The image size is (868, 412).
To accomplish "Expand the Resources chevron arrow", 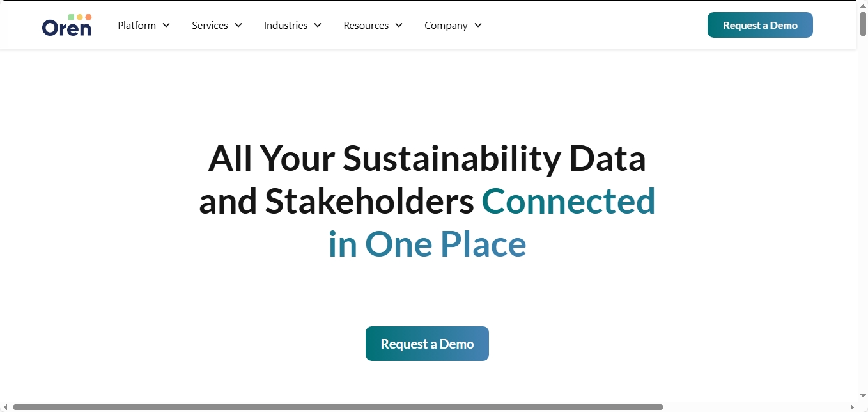I will point(399,26).
